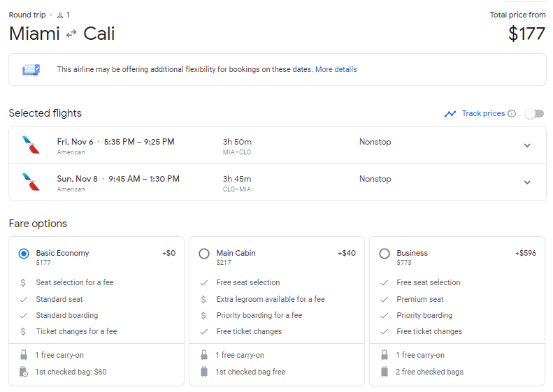Click Basic Economy checked bag fee icon
Screen dimensions: 553x392
tap(23, 372)
